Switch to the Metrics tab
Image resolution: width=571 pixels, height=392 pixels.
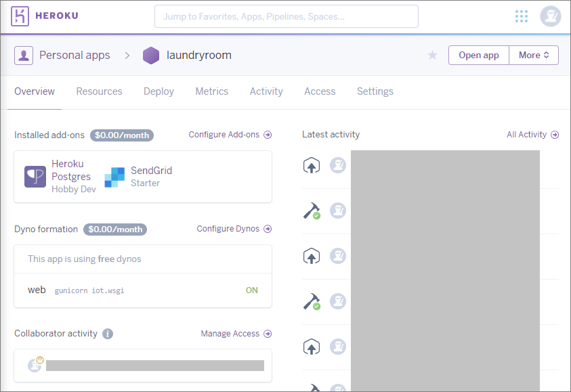tap(212, 91)
